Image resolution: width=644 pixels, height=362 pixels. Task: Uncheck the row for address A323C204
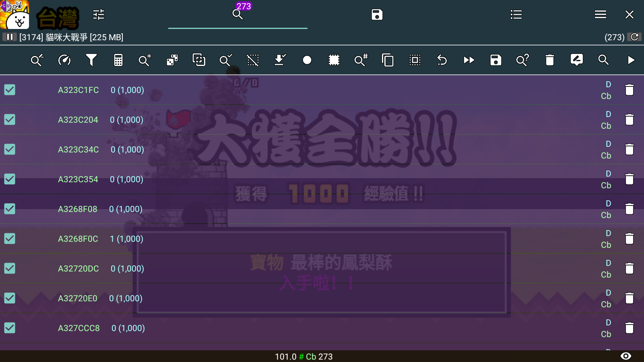pyautogui.click(x=10, y=119)
